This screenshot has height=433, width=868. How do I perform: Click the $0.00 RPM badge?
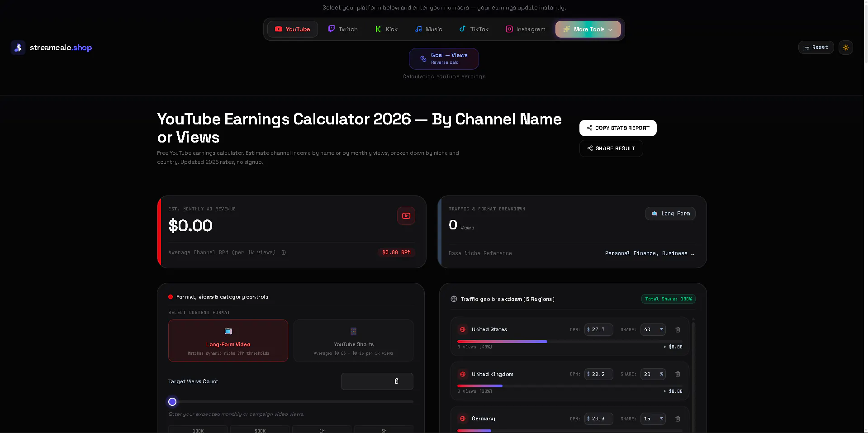coord(396,252)
